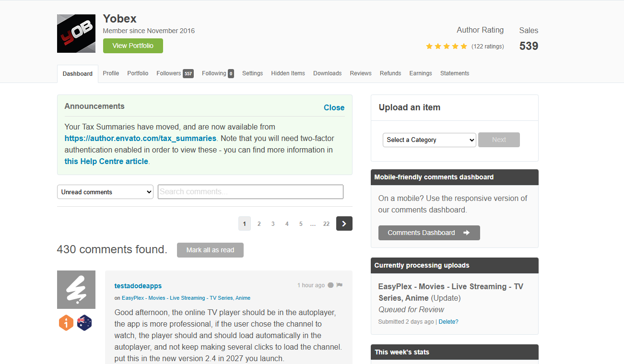Toggle the comment read status dot
This screenshot has height=364, width=624.
click(330, 285)
